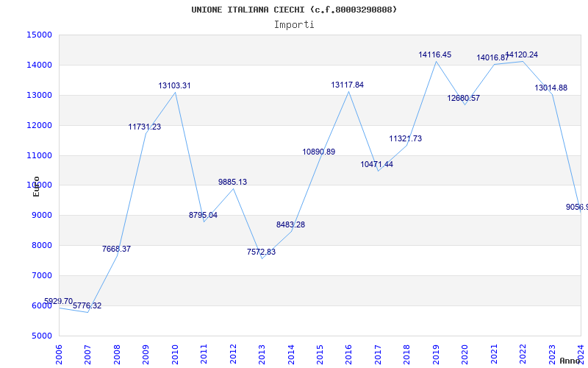
Task: Click y-axis tick label 5000
Action: [x=41, y=336]
